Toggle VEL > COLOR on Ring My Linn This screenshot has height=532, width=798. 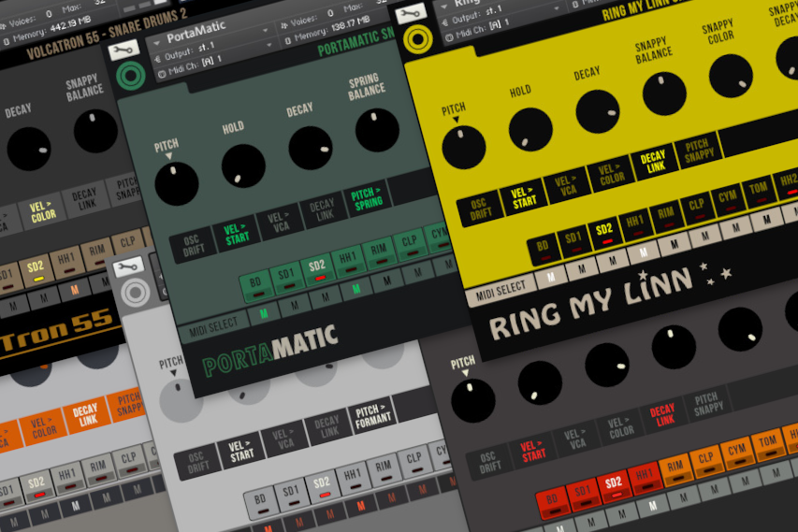click(x=611, y=173)
